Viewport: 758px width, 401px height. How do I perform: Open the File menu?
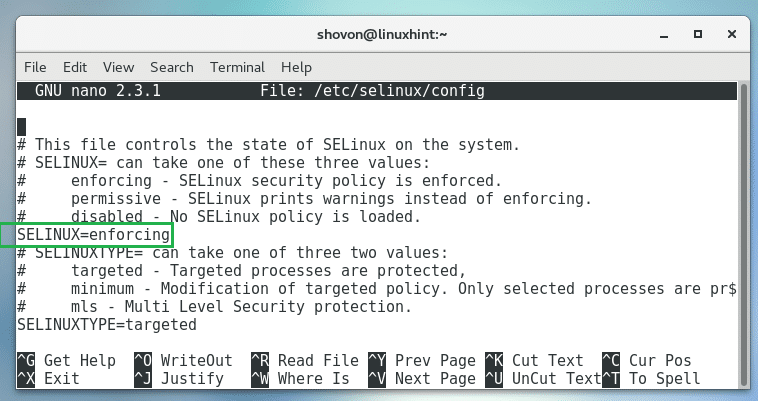(35, 67)
